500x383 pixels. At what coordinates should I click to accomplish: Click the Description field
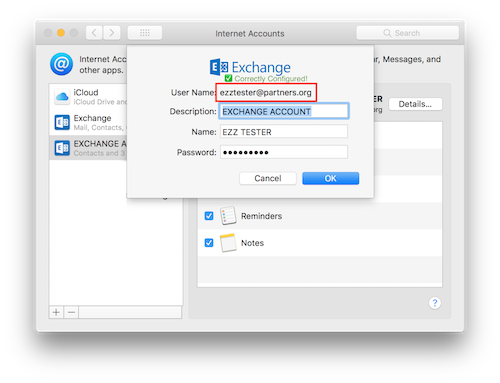click(284, 111)
